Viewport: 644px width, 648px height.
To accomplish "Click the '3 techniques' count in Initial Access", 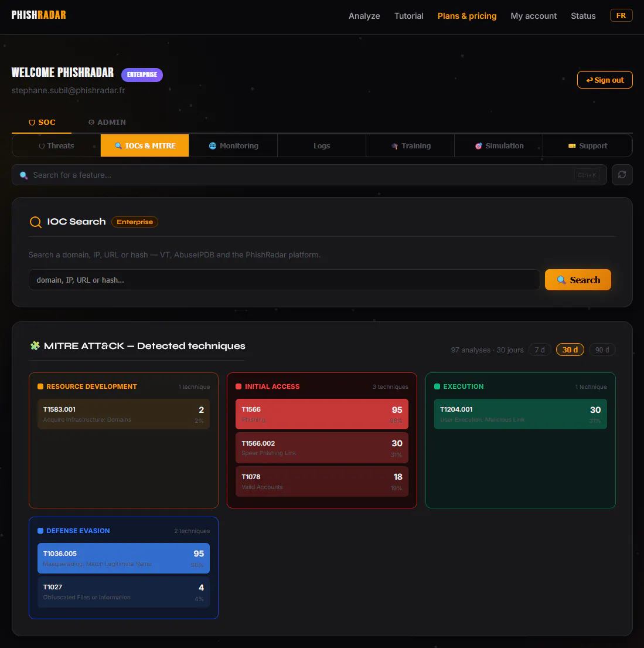I will [x=390, y=387].
